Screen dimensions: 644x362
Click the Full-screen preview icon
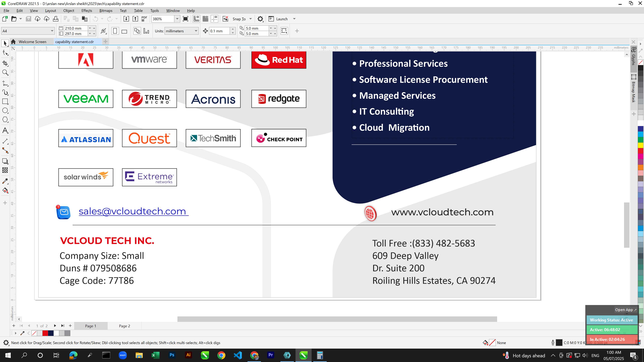pyautogui.click(x=185, y=19)
